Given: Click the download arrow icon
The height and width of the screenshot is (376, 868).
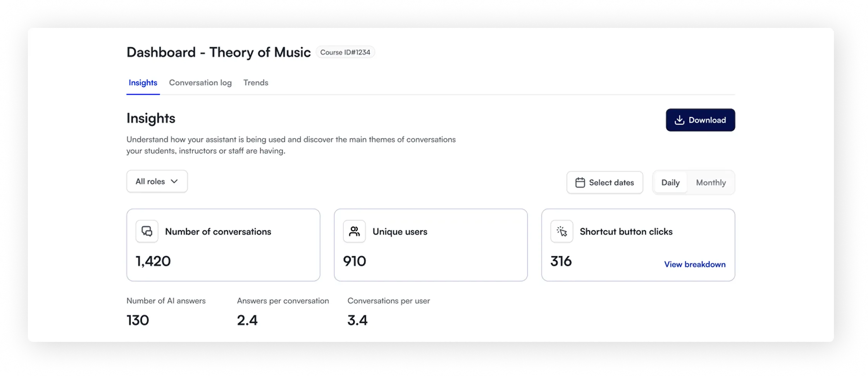Looking at the screenshot, I should click(679, 120).
